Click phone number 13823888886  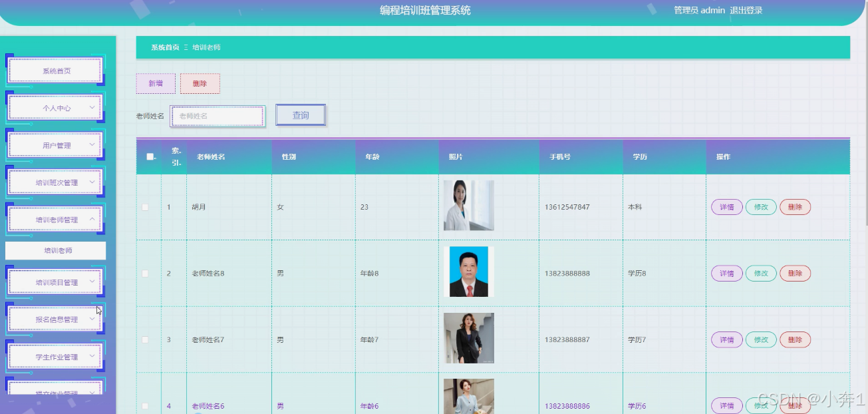click(x=567, y=406)
